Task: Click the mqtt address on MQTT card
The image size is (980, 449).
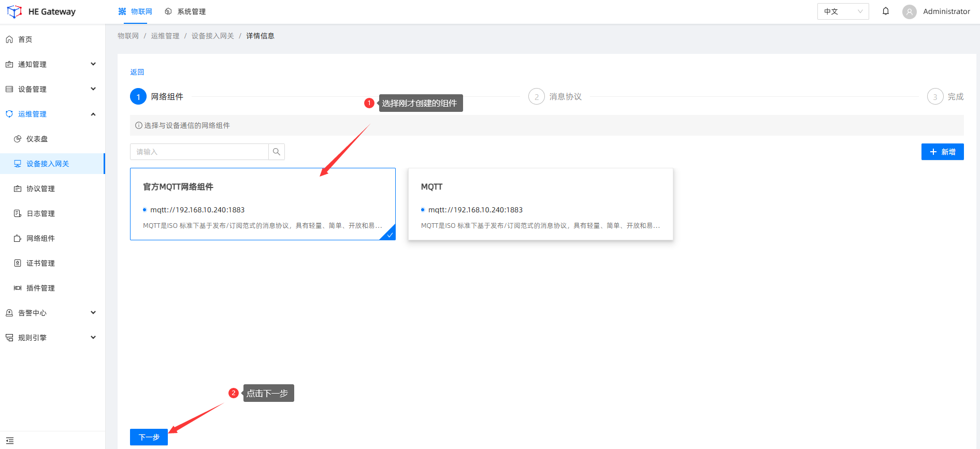Action: point(475,210)
